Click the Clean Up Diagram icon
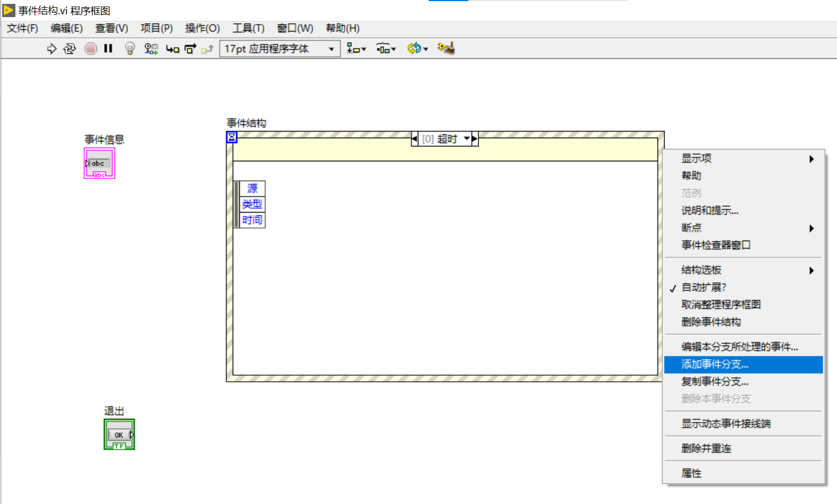837x504 pixels. pyautogui.click(x=446, y=48)
